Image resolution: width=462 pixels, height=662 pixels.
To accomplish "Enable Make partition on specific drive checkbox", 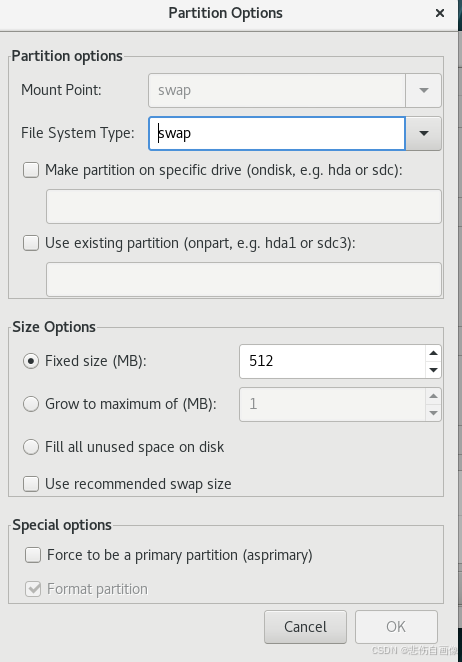I will click(x=31, y=170).
